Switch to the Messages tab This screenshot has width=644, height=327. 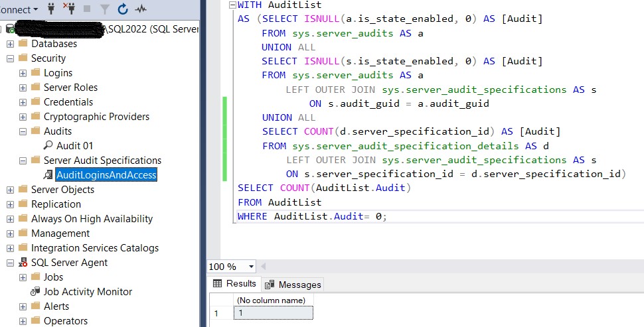point(293,285)
